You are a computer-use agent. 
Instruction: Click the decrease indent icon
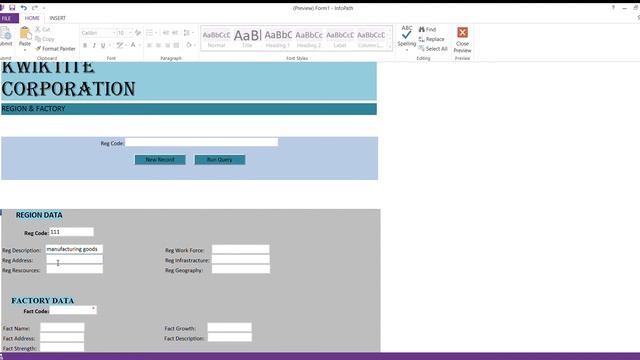click(x=166, y=33)
